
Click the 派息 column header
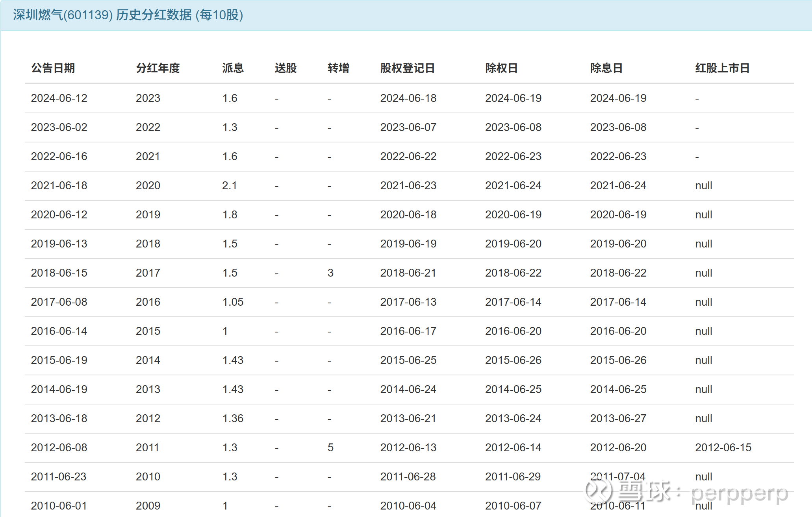(x=233, y=68)
